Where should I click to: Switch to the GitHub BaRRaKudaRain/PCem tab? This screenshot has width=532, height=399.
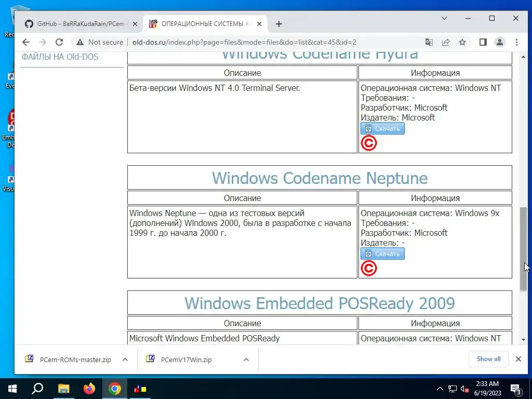pos(82,24)
